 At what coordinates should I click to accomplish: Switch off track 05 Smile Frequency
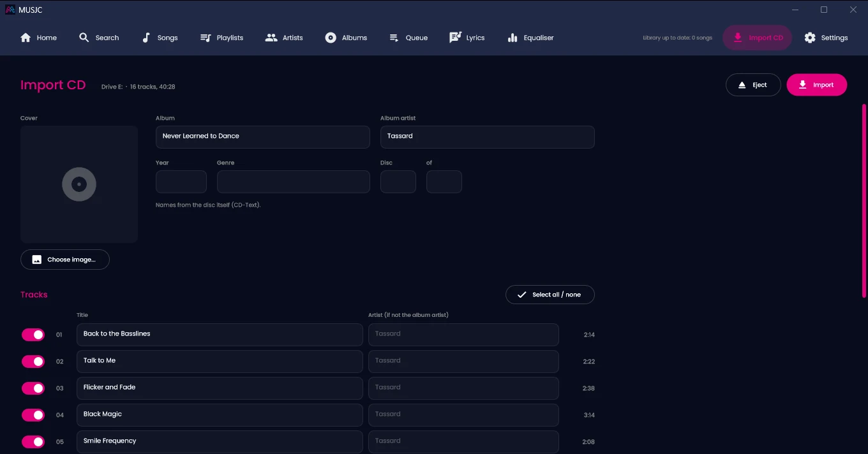(x=33, y=442)
